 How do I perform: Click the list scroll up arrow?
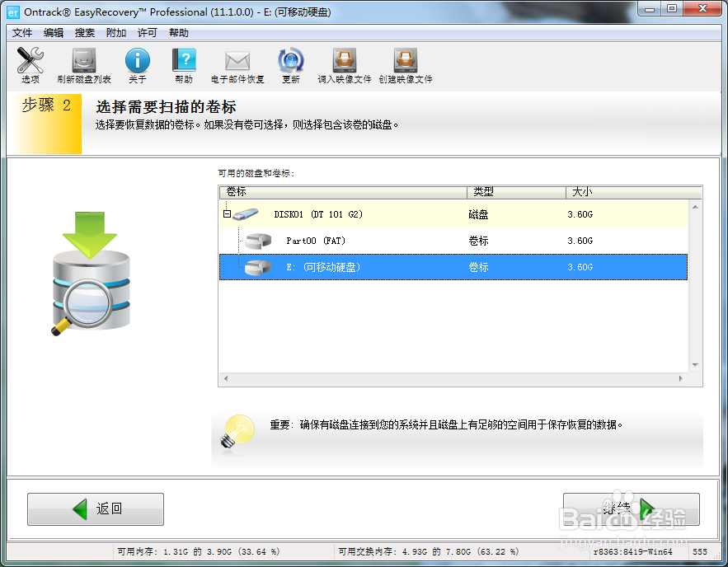tap(695, 207)
